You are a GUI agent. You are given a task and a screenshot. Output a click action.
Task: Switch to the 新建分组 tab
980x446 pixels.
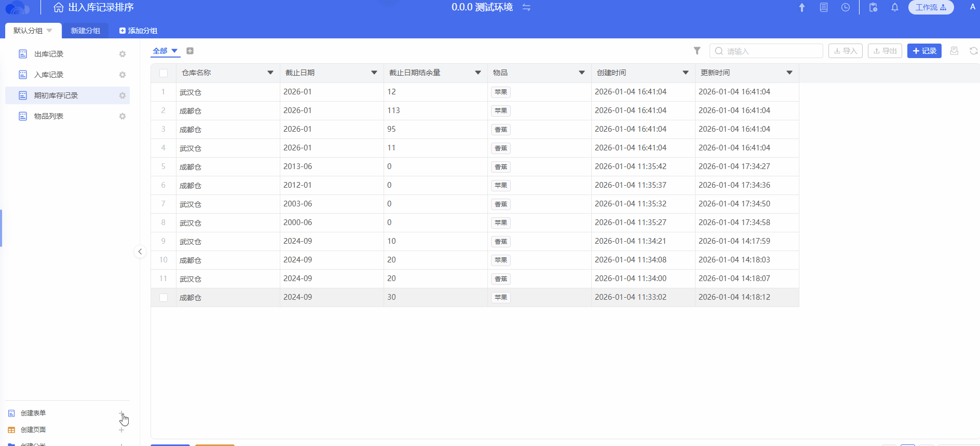point(86,31)
